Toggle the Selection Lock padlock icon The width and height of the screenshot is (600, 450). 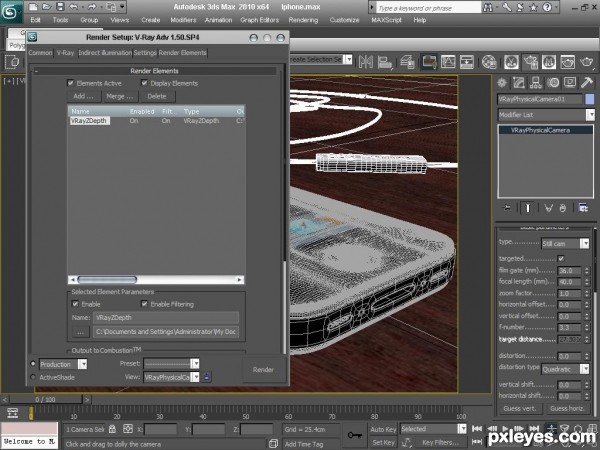112,429
